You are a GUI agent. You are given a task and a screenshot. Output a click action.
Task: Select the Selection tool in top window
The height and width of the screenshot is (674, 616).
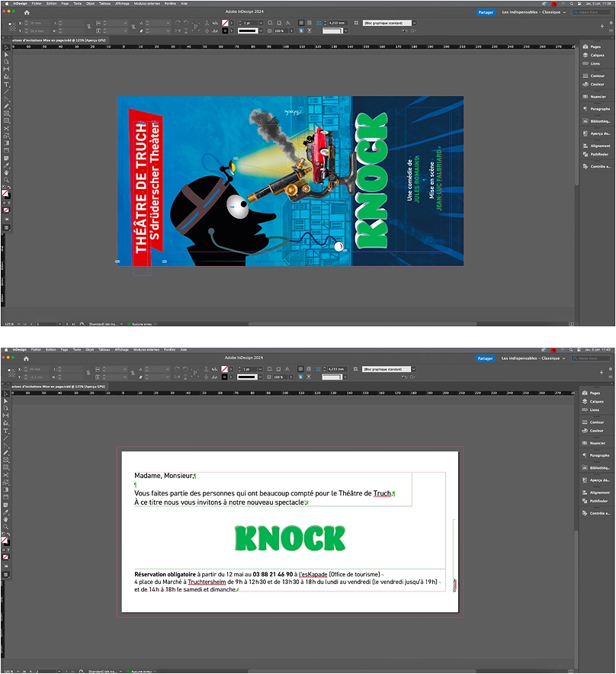click(6, 48)
